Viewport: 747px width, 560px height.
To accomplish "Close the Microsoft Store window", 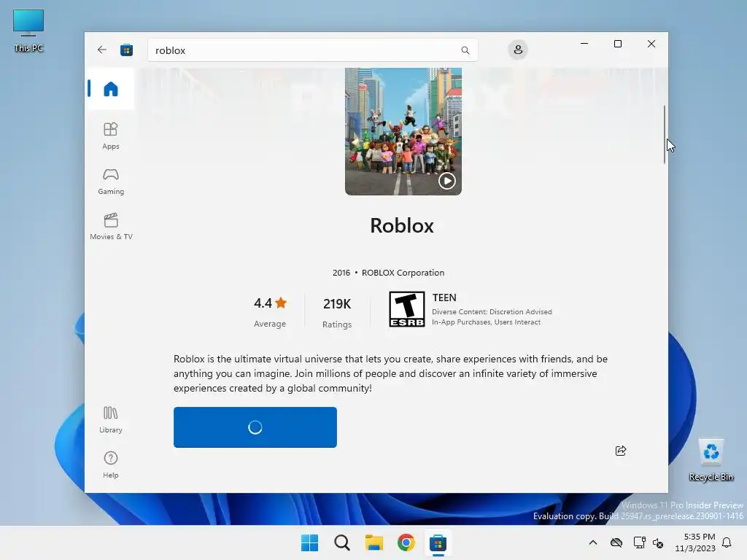I will pos(651,44).
